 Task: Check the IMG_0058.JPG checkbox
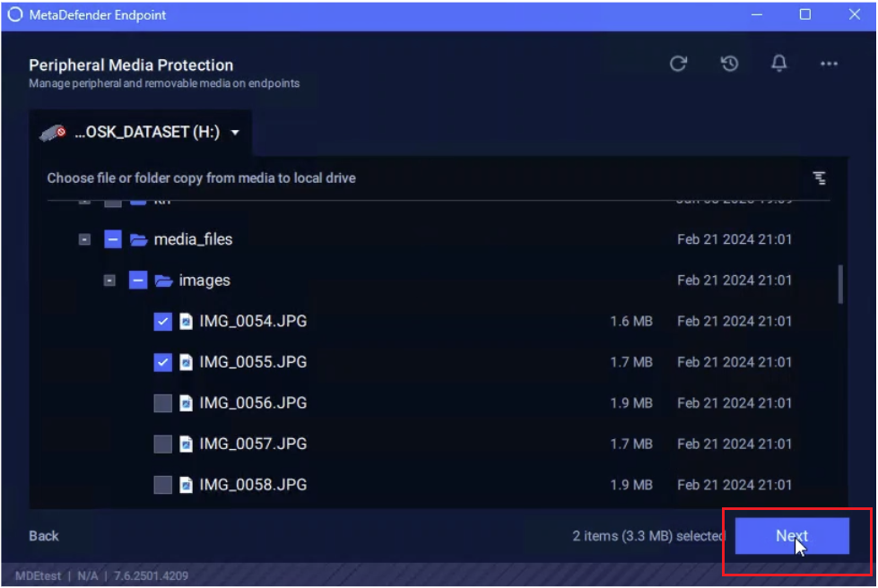click(162, 485)
